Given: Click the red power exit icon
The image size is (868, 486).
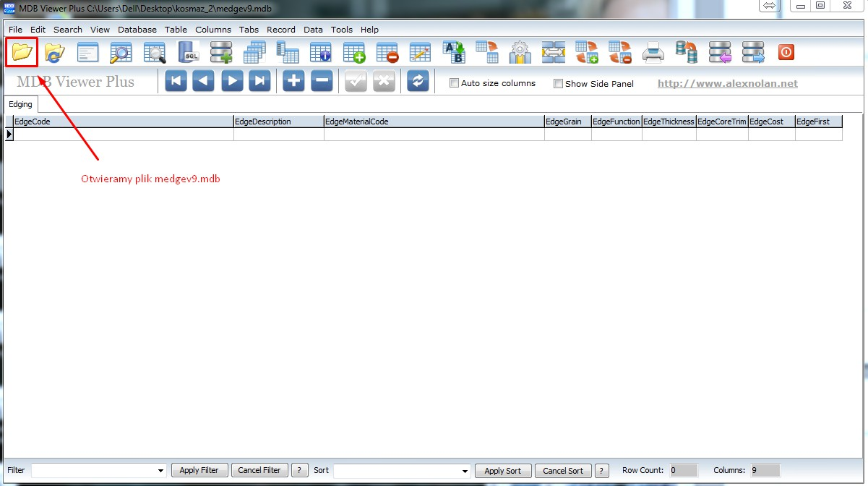Looking at the screenshot, I should (786, 52).
